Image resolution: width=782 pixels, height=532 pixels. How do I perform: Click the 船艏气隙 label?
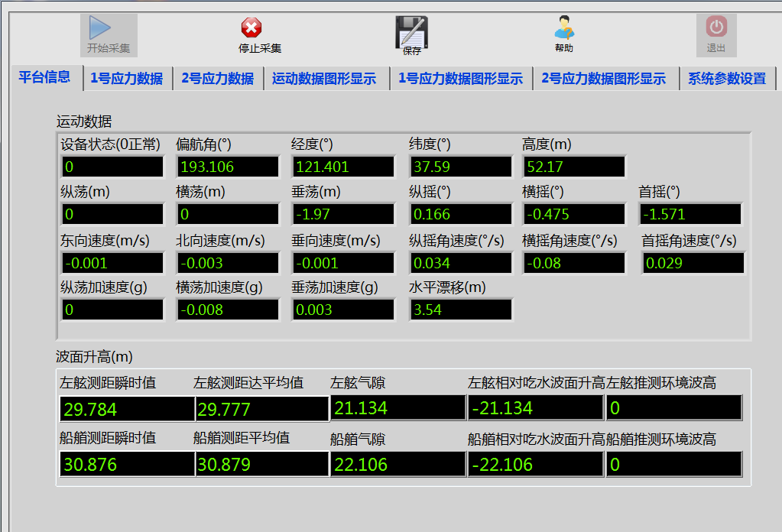(x=358, y=440)
